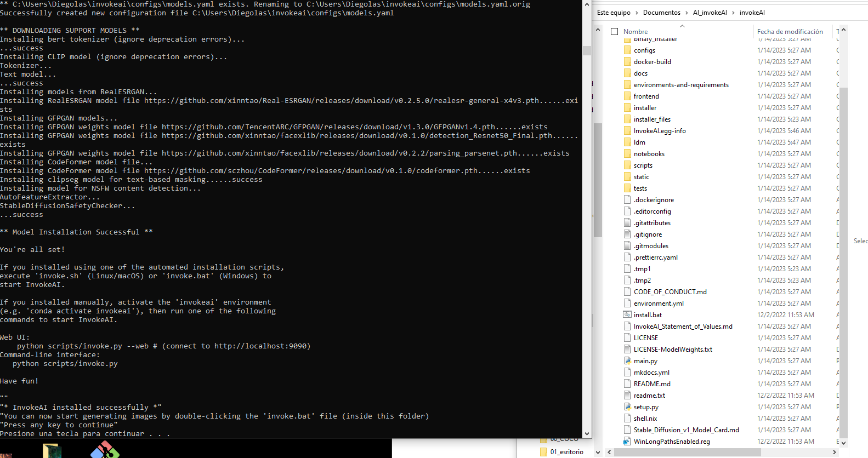
Task: Select the scripts folder icon
Action: pos(627,165)
